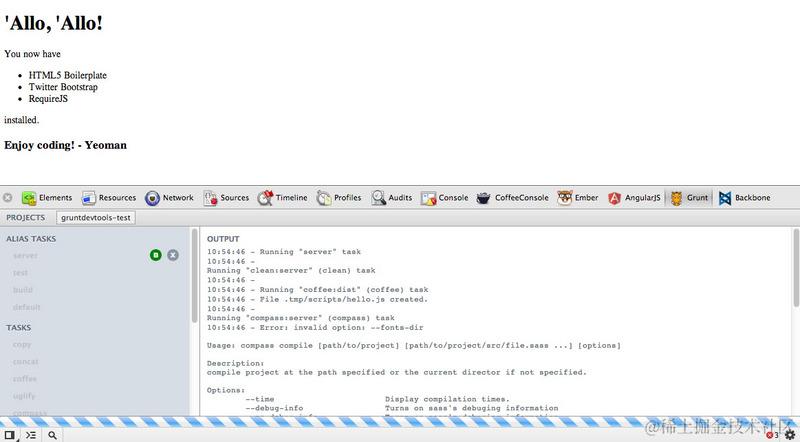Click the 'Usage: compass compile' line
The image size is (800, 442).
(x=414, y=346)
